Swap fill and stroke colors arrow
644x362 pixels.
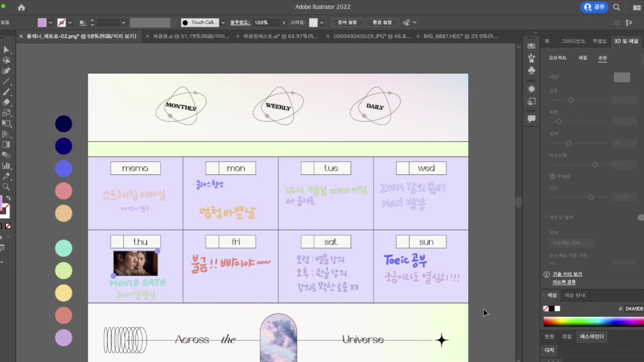pos(8,198)
